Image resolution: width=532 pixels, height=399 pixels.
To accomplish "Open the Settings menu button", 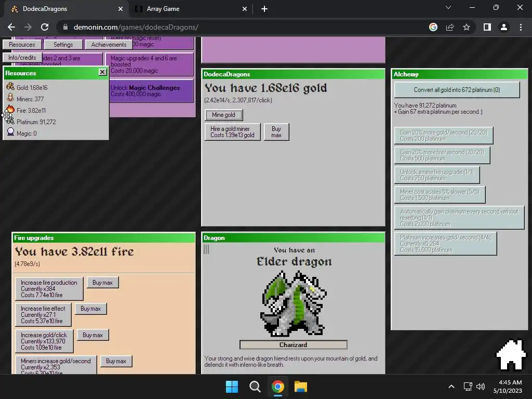I will pyautogui.click(x=63, y=45).
